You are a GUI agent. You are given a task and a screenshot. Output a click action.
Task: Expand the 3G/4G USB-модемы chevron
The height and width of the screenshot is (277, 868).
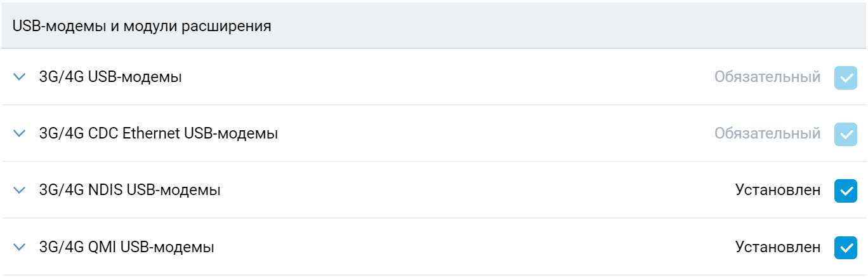20,77
